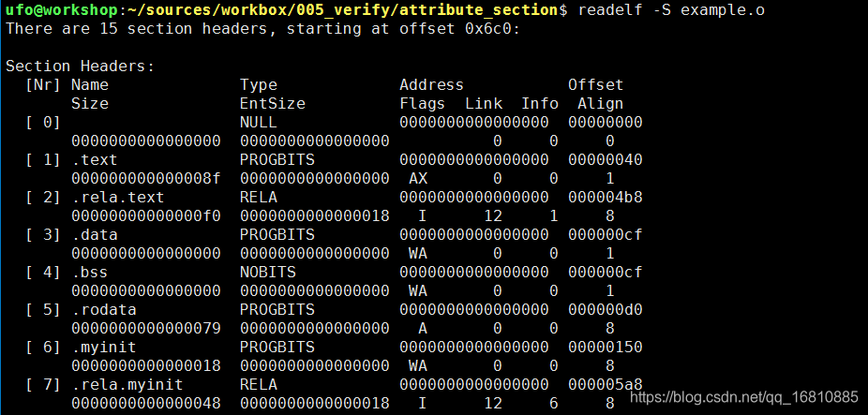Click the .myinit section name
The width and height of the screenshot is (868, 415).
coord(103,347)
